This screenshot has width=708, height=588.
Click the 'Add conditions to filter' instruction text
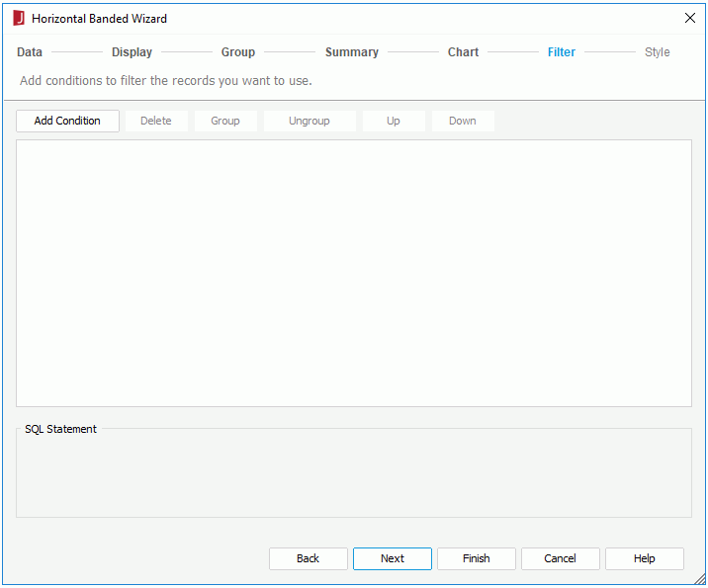point(166,81)
